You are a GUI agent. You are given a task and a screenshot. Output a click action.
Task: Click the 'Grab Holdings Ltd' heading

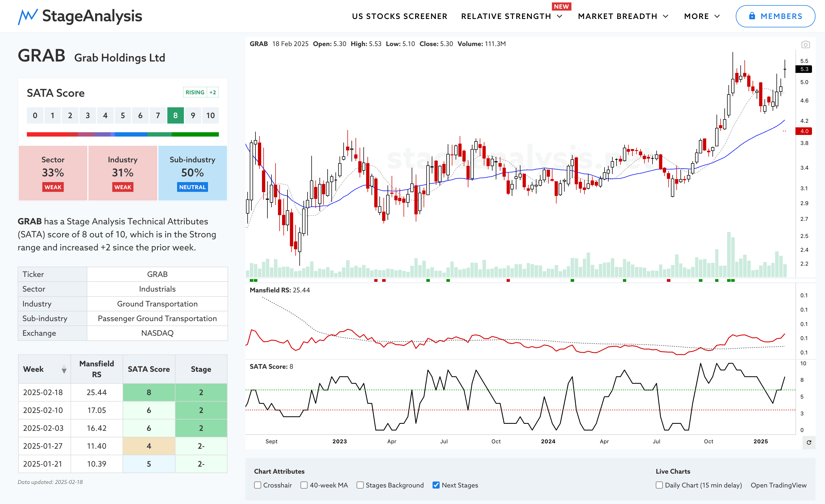[x=120, y=57]
